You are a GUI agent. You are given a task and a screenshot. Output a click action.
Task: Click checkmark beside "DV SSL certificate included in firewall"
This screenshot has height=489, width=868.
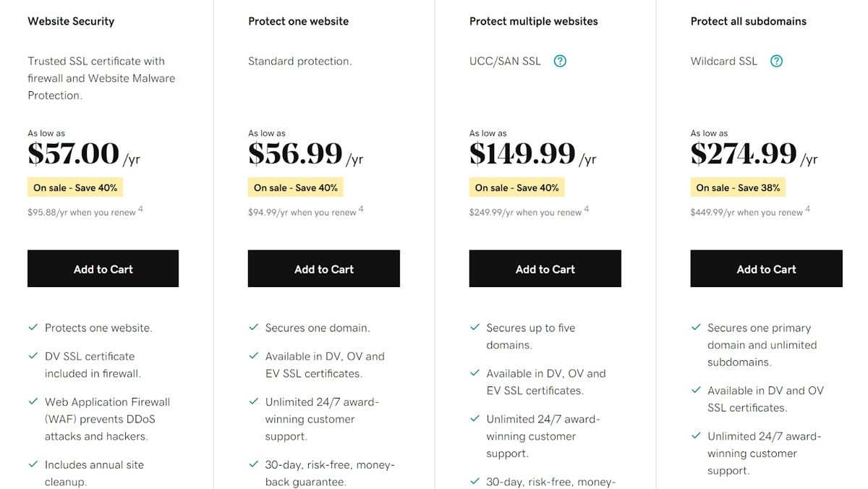click(33, 356)
